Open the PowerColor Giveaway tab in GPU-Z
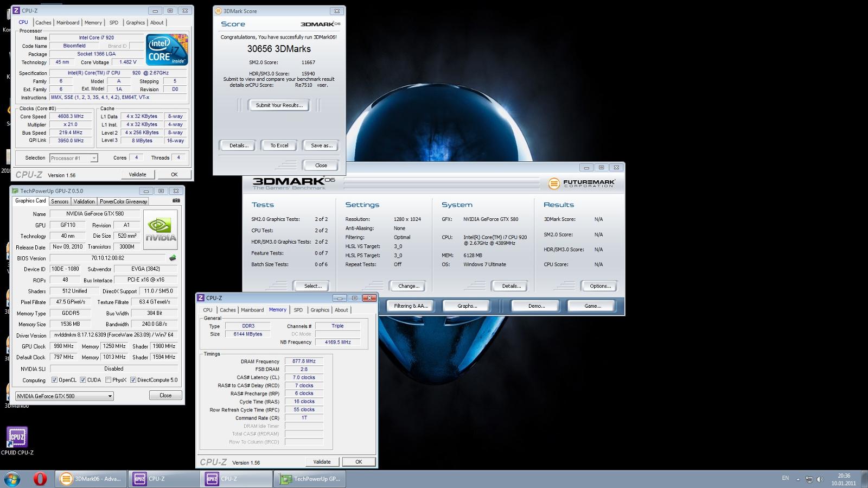This screenshot has height=488, width=868. click(123, 201)
